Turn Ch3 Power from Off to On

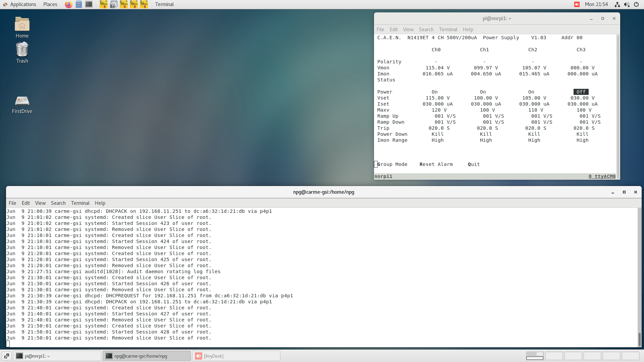(580, 92)
